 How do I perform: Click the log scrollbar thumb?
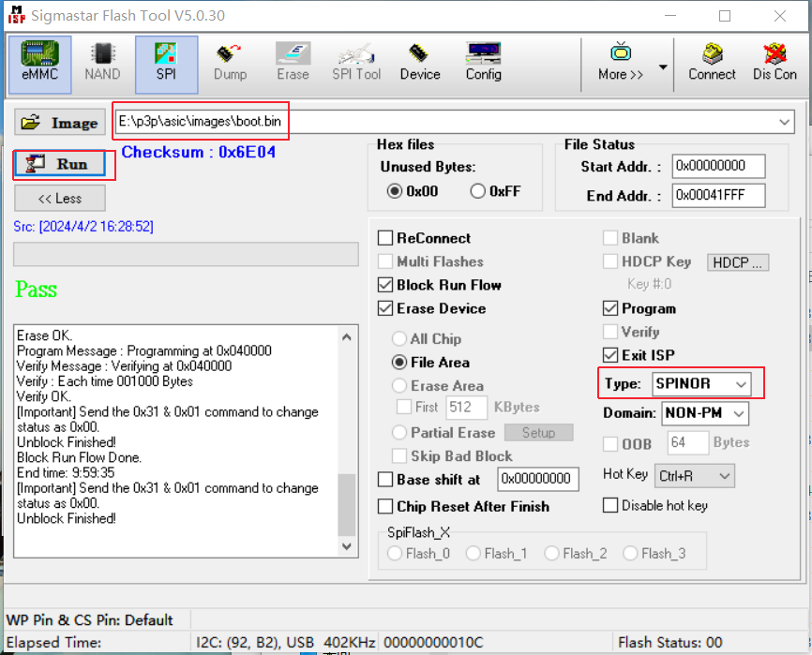347,504
